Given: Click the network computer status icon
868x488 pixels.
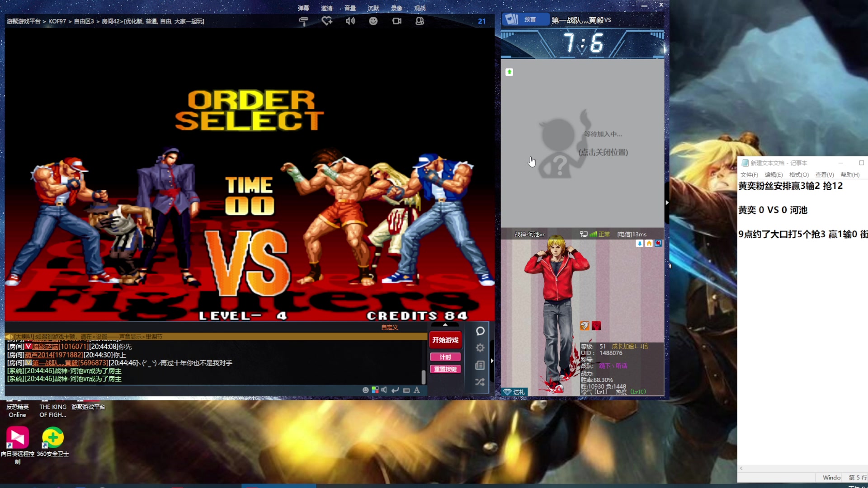Looking at the screenshot, I should point(584,234).
